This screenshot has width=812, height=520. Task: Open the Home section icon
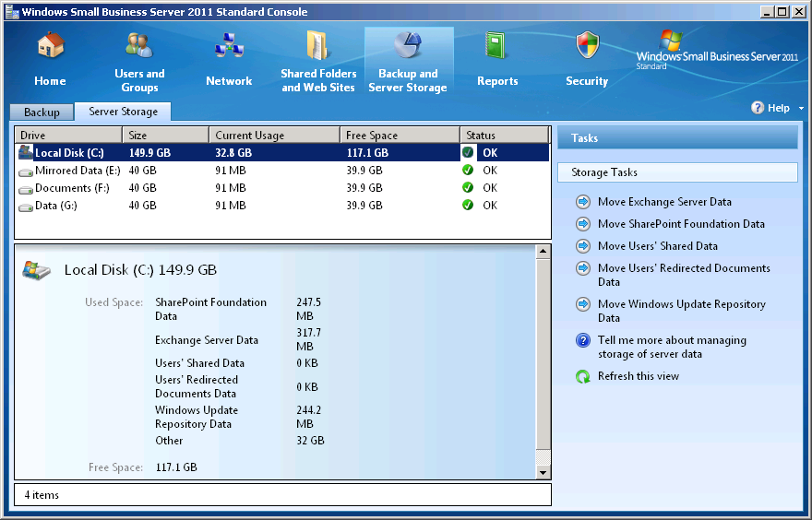[x=50, y=45]
